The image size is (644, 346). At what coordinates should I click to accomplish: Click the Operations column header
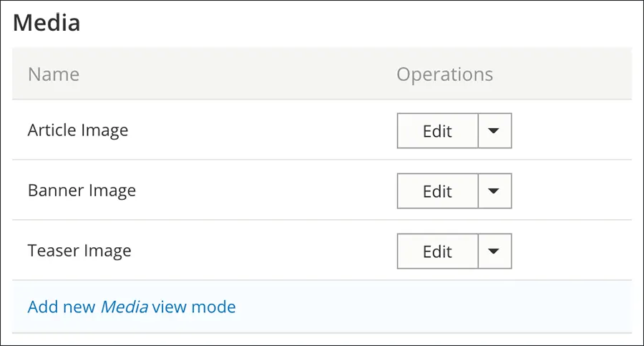click(445, 75)
